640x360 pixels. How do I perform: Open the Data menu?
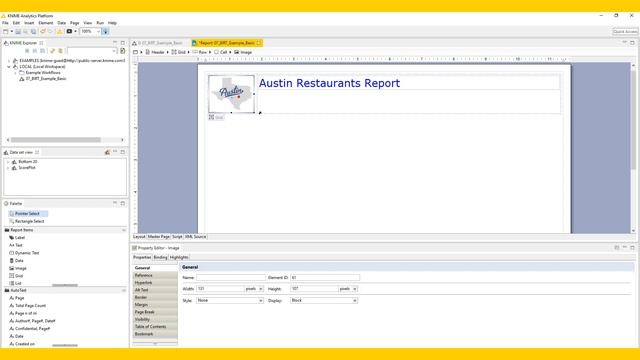point(62,23)
